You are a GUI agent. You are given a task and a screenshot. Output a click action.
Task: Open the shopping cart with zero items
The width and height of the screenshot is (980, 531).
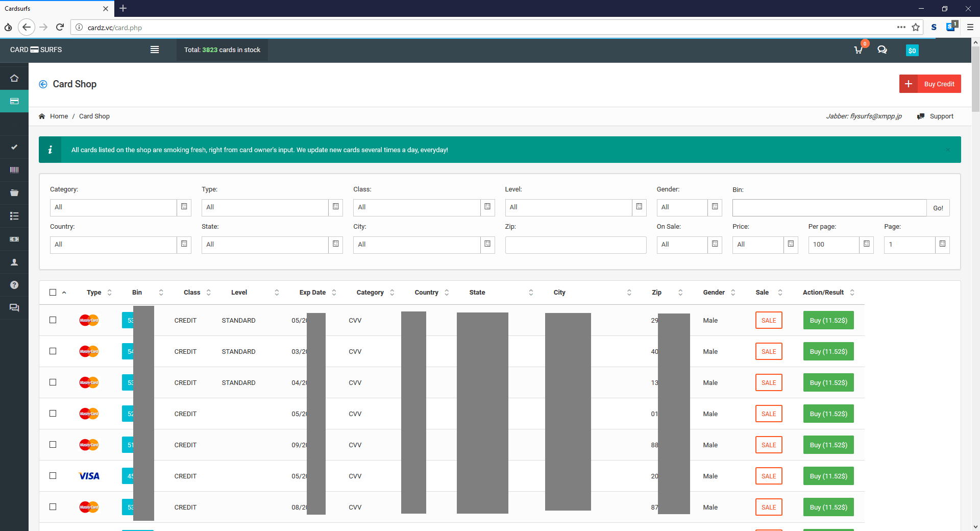tap(857, 50)
